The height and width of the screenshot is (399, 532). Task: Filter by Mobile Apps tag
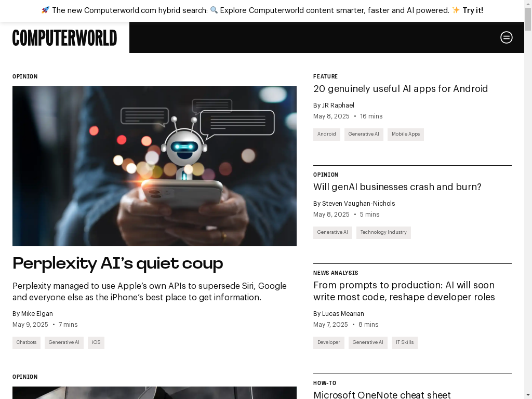tap(405, 134)
